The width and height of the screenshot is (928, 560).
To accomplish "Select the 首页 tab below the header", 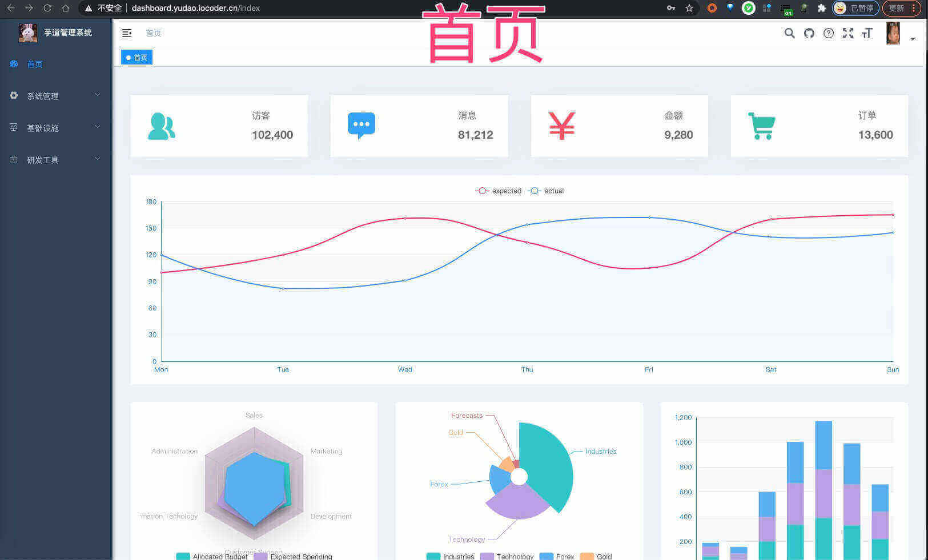I will [136, 57].
